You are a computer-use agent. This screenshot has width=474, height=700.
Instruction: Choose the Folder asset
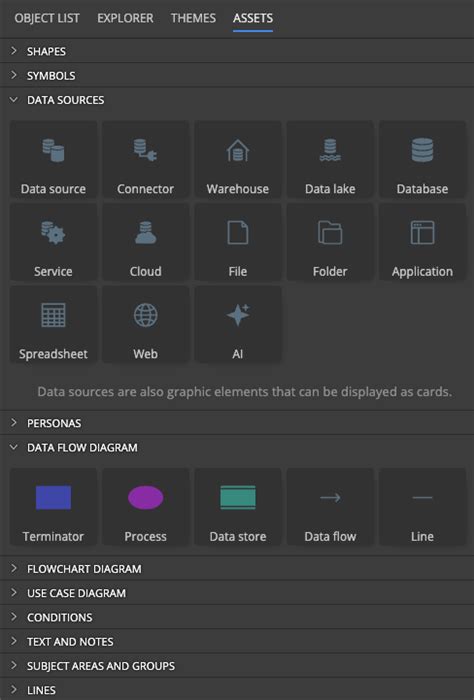(330, 242)
